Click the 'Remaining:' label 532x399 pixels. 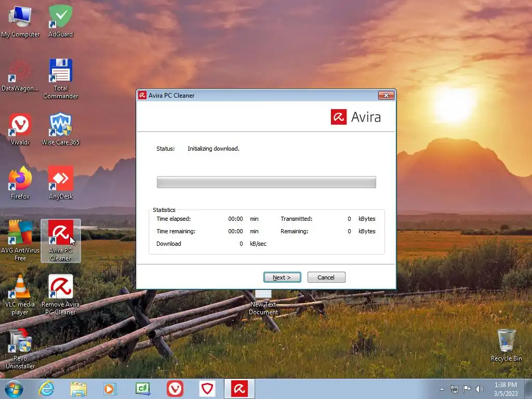(294, 231)
